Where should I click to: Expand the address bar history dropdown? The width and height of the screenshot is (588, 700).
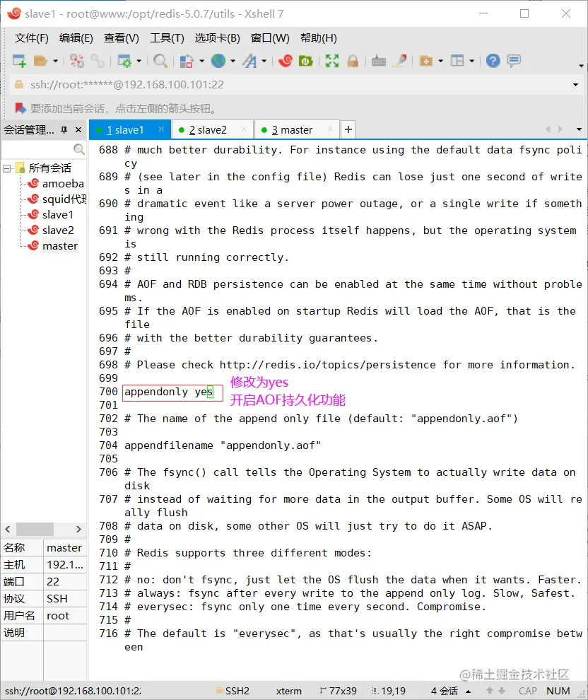[575, 85]
